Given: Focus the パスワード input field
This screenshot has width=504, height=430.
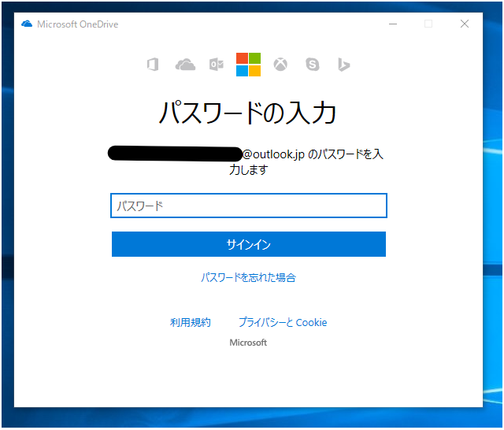Looking at the screenshot, I should [249, 206].
